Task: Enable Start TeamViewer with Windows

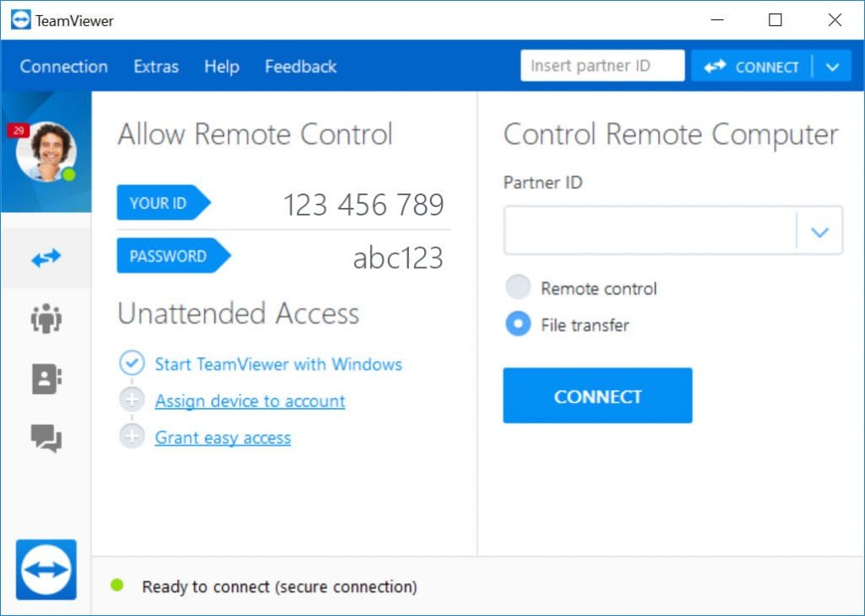Action: pyautogui.click(x=133, y=363)
